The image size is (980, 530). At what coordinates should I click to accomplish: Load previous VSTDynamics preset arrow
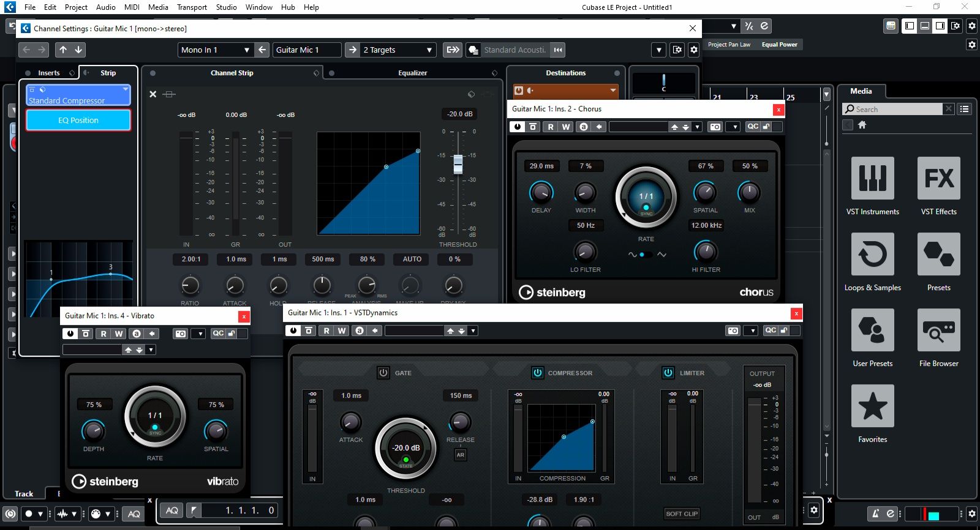click(x=451, y=330)
